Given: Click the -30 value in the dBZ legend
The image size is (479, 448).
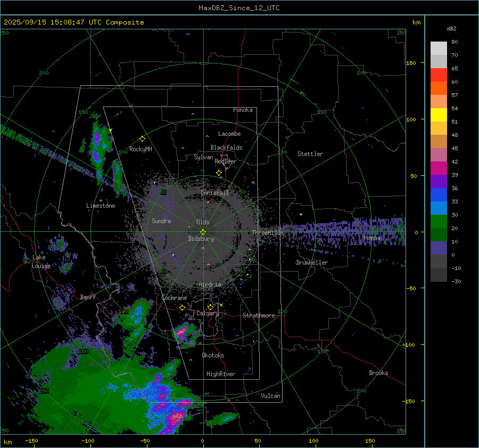Looking at the screenshot, I should (456, 281).
